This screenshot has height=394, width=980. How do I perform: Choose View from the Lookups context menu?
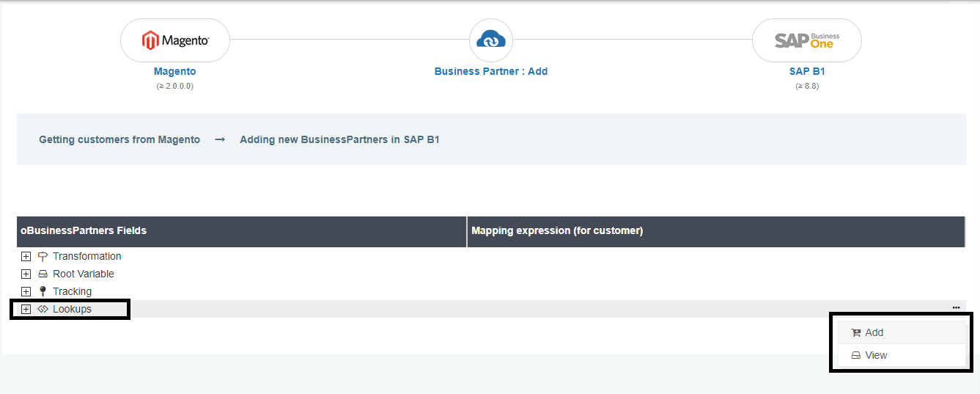pos(875,355)
